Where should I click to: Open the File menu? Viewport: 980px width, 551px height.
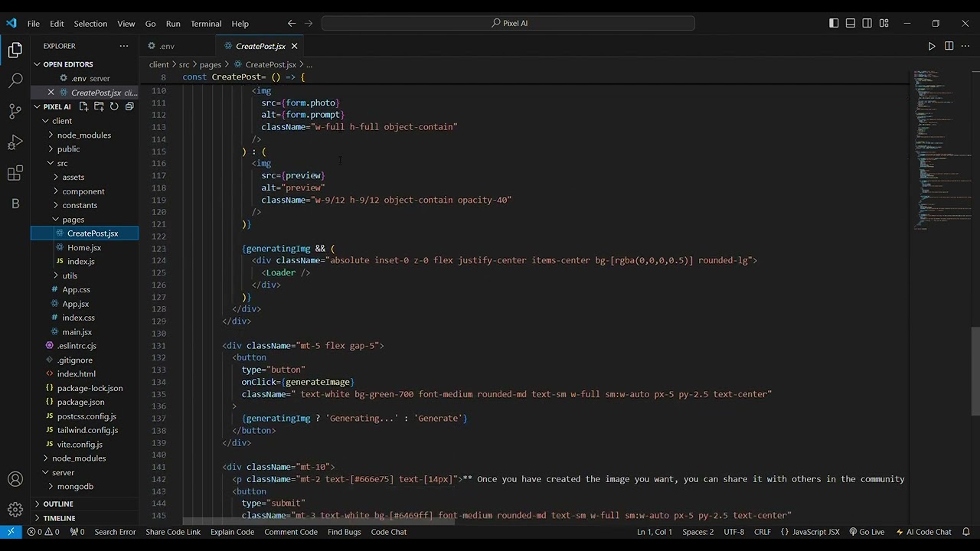34,24
